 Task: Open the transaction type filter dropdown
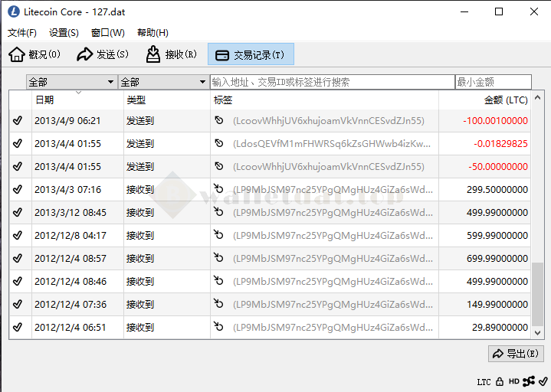pyautogui.click(x=163, y=82)
